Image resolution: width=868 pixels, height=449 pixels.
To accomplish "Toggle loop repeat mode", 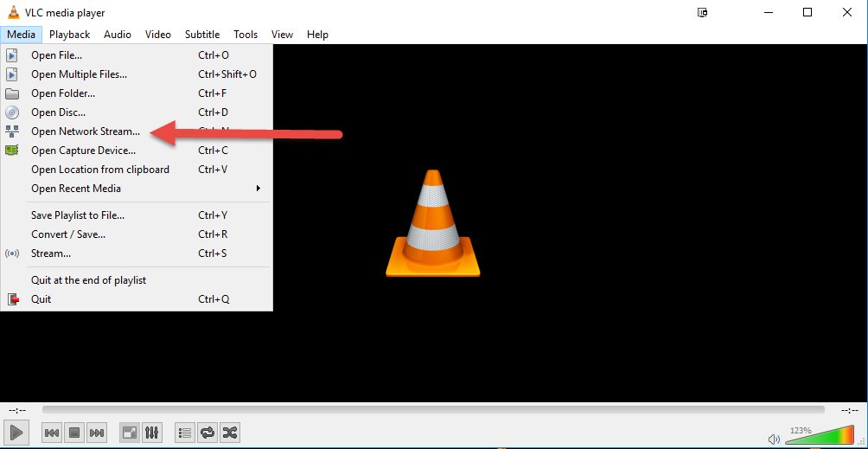I will pos(207,433).
